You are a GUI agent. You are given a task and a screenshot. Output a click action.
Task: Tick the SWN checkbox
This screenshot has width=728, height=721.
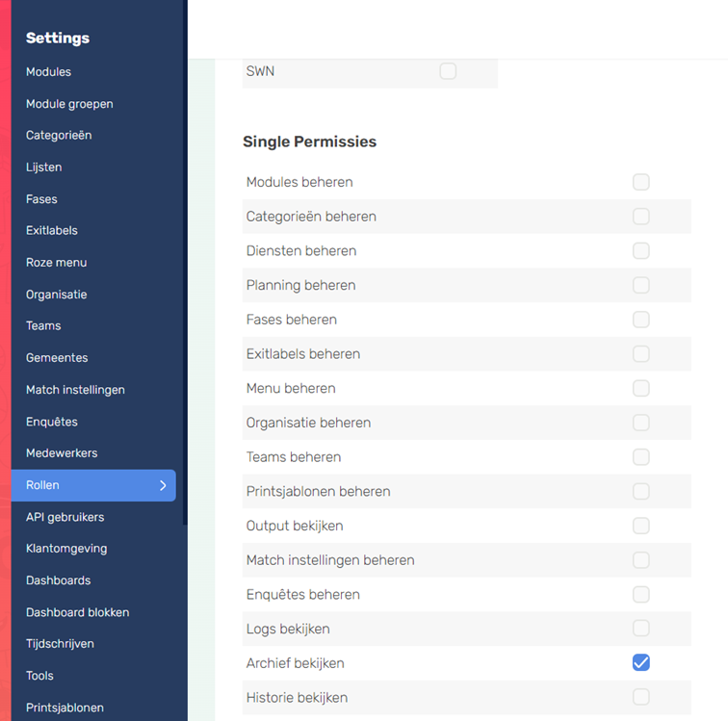(x=448, y=71)
